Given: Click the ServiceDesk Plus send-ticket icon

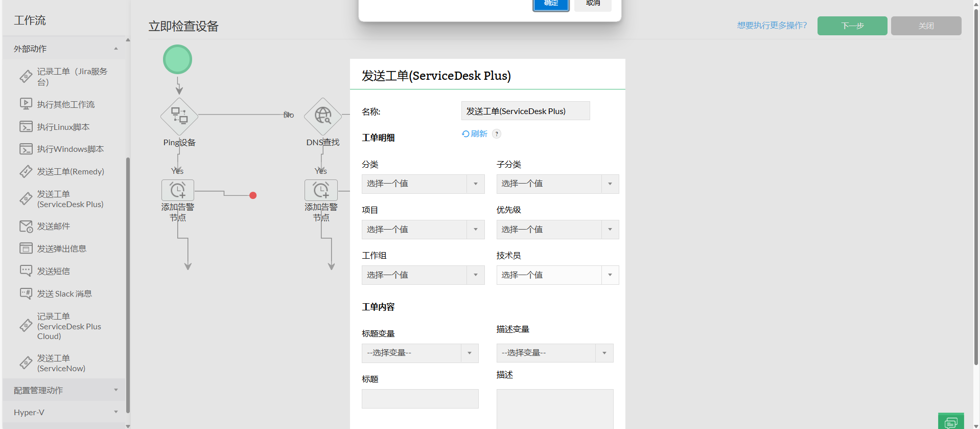Looking at the screenshot, I should coord(26,199).
